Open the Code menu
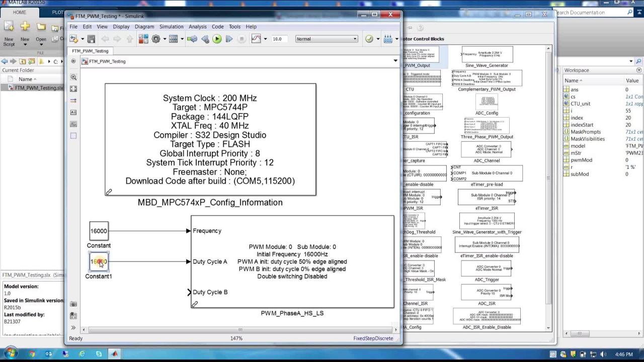This screenshot has width=644, height=362. click(217, 27)
